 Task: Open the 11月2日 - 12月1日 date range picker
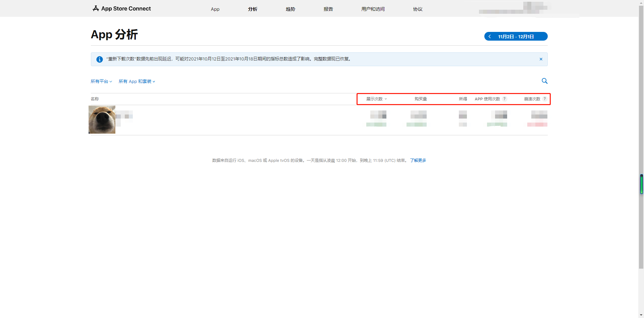coord(516,36)
